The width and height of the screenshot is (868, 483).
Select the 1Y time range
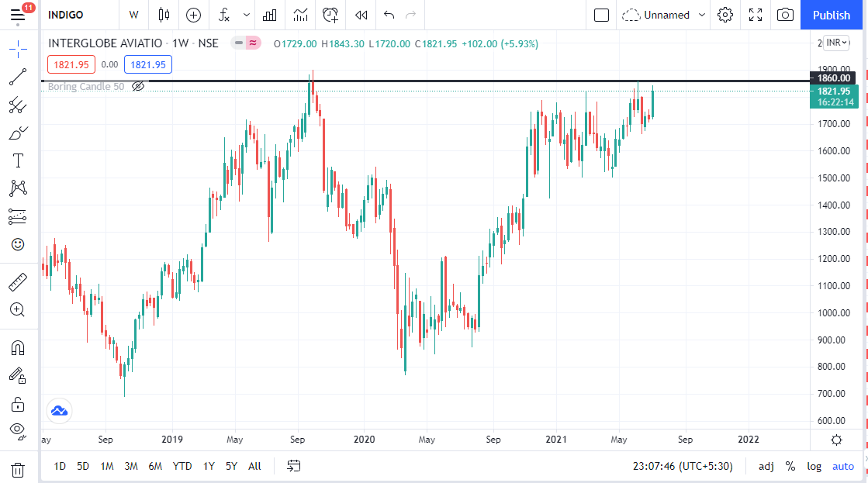[x=209, y=466]
